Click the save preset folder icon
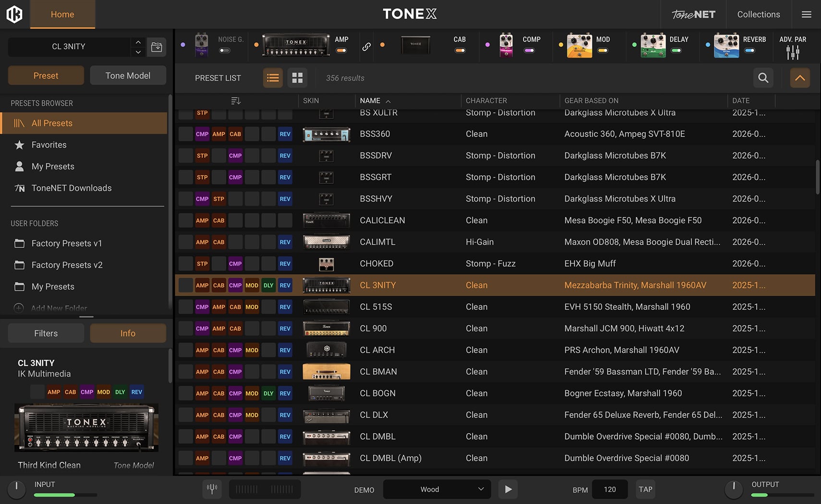Screen dimensions: 821x504 click(x=157, y=47)
